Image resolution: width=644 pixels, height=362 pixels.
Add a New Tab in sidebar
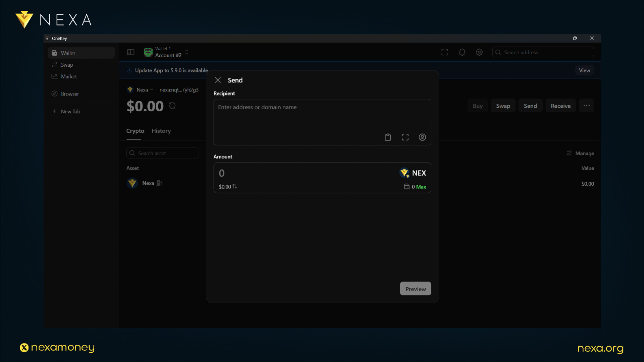click(81, 111)
